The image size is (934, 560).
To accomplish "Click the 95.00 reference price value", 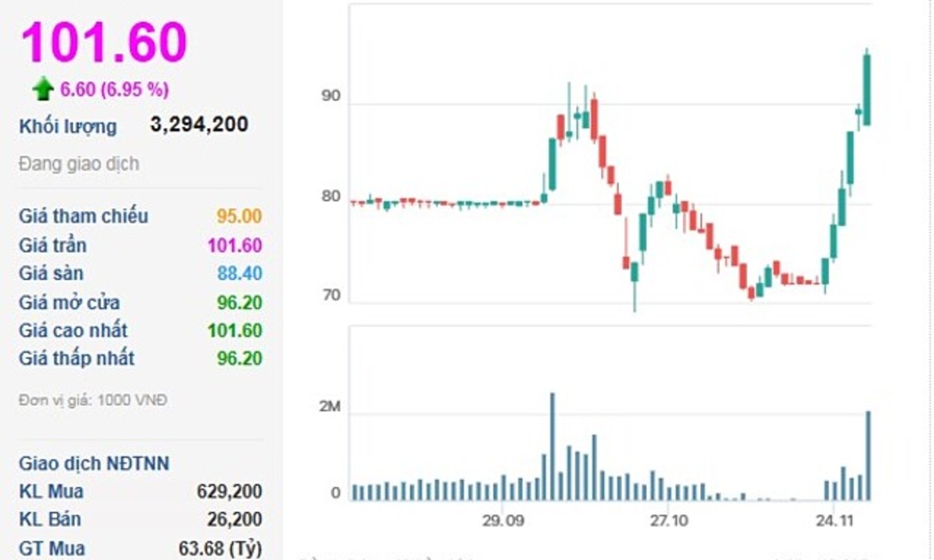I will tap(239, 216).
